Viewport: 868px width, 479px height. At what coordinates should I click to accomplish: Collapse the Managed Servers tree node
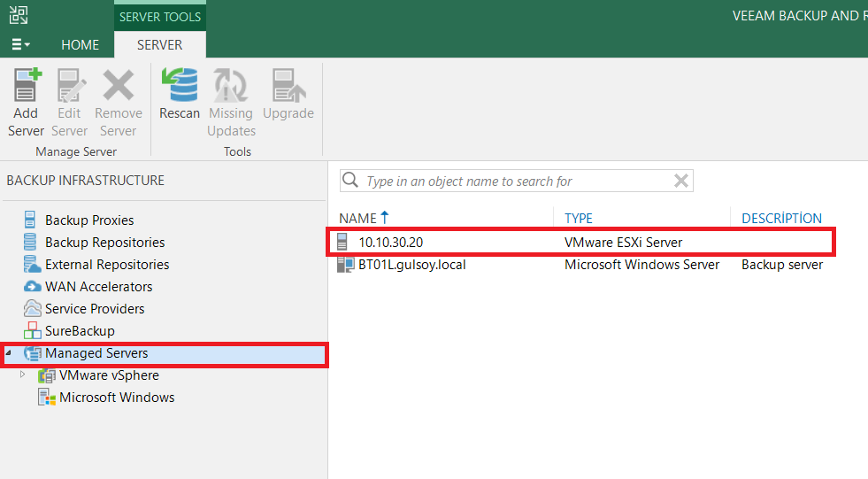pos(9,353)
